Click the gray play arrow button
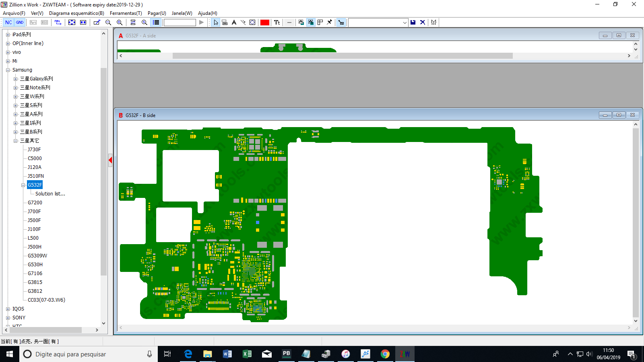This screenshot has height=362, width=644. click(x=201, y=23)
